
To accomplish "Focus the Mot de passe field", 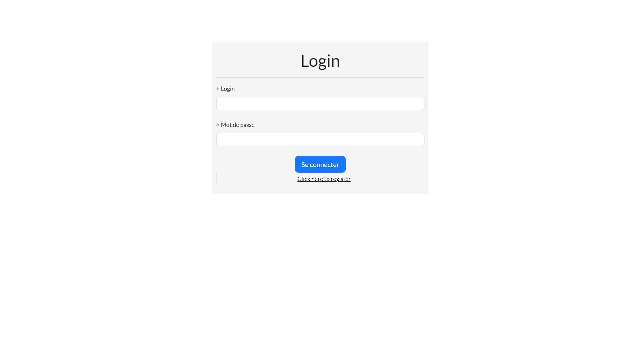I will [x=320, y=139].
